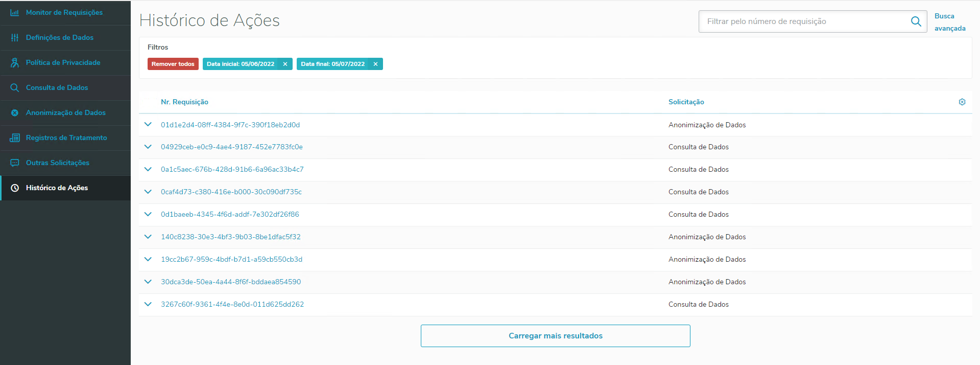Open request 30dca3de-50ea-4a44-8f6f-bddaea854590 link
The image size is (980, 365).
[231, 282]
